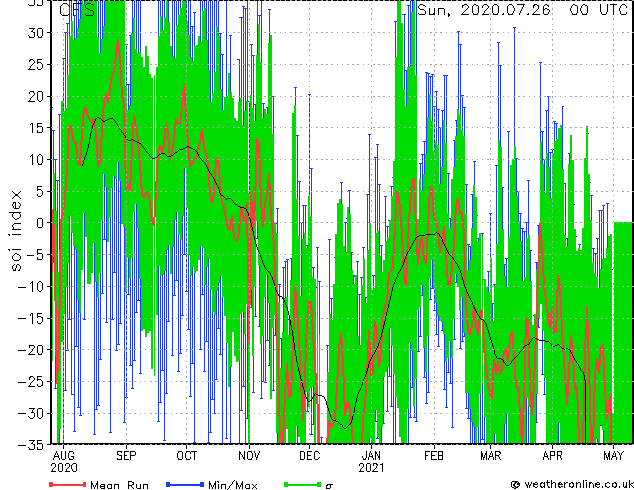Viewport: 634px width, 490px height.
Task: Click the -30 y-axis tick label
Action: pyautogui.click(x=31, y=413)
